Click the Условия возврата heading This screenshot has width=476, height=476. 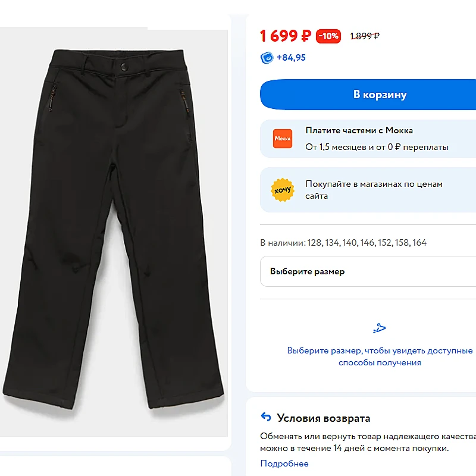324,418
